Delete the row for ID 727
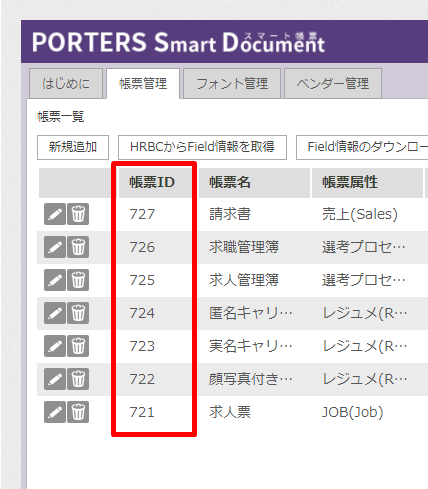Viewport: 428px width, 489px height. (x=78, y=214)
